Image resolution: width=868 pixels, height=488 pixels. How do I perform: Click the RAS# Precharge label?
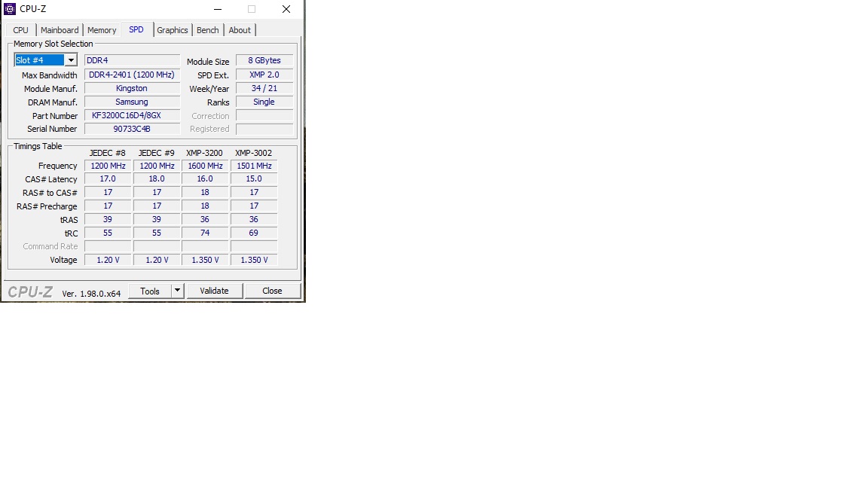click(x=47, y=206)
